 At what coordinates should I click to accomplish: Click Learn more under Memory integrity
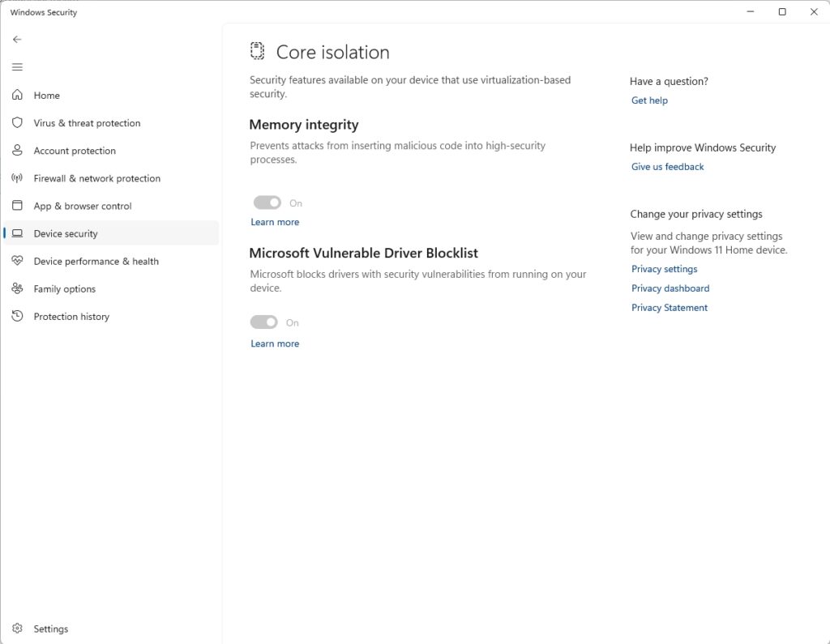pyautogui.click(x=275, y=222)
